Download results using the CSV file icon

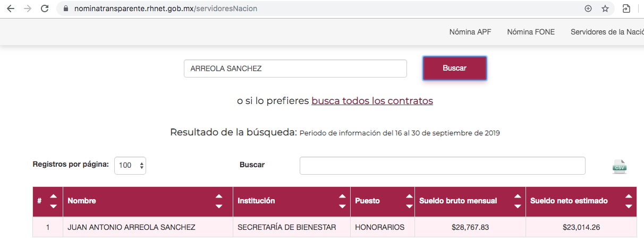(x=619, y=166)
